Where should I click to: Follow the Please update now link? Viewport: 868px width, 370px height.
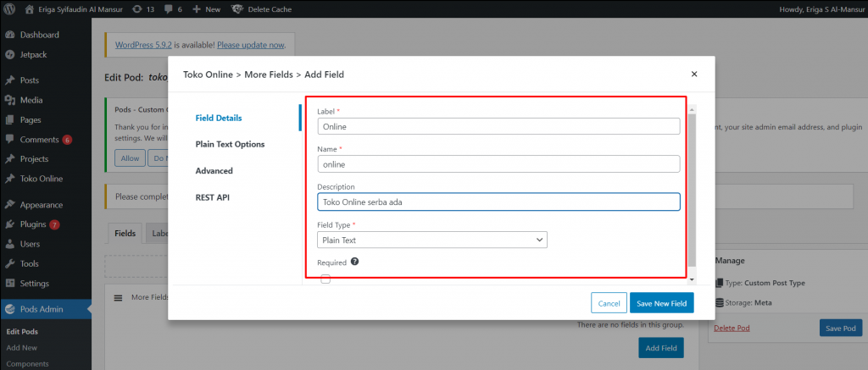[x=251, y=45]
